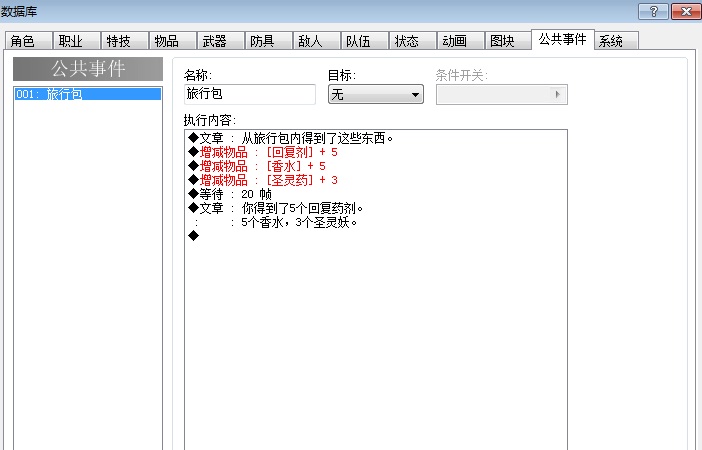Viewport: 702px width, 450px height.
Task: Open the 武器 tab
Action: pyautogui.click(x=221, y=41)
